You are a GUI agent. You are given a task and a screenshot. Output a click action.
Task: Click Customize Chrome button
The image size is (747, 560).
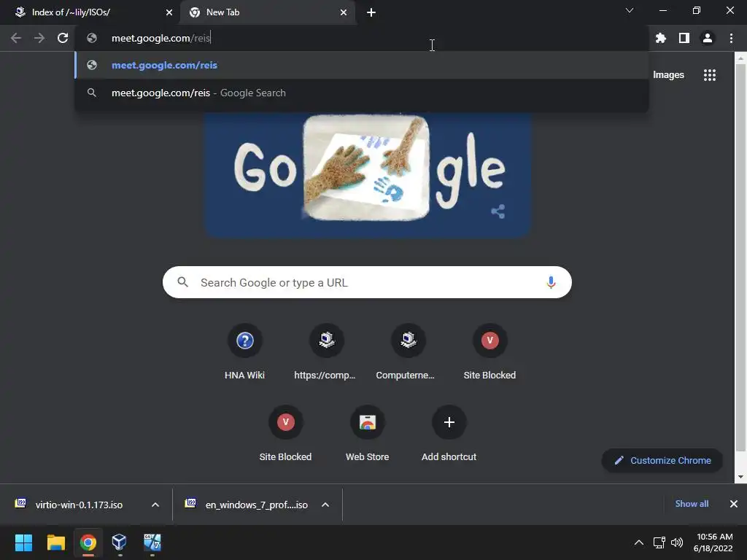pyautogui.click(x=662, y=461)
